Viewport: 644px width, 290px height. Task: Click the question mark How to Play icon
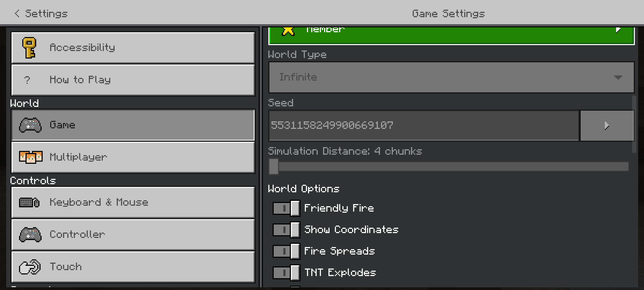[x=27, y=80]
